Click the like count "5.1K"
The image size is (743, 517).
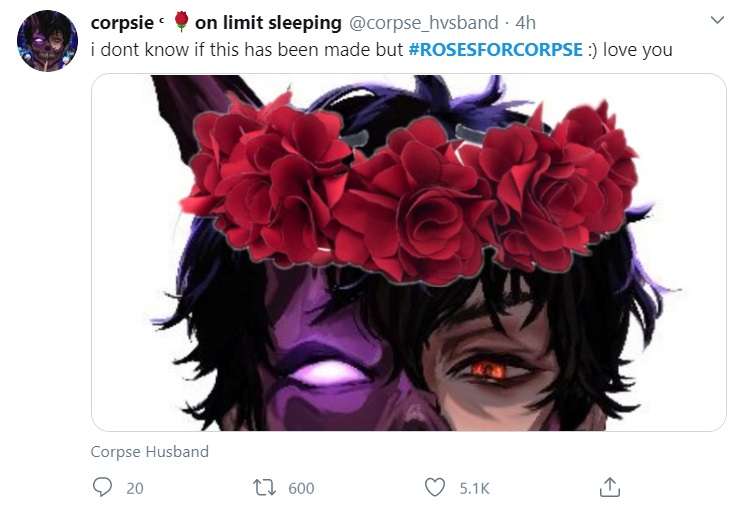474,488
